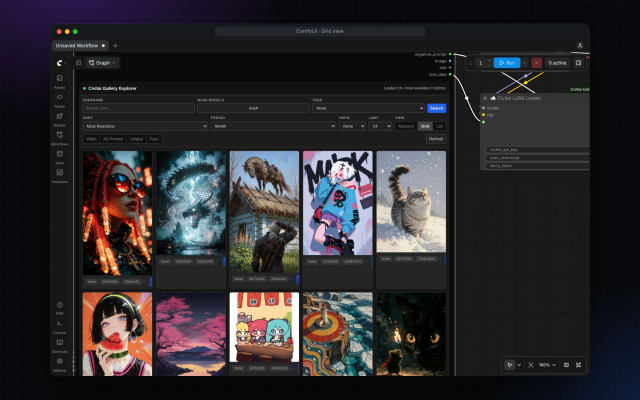Screen dimensions: 640x400
Task: Toggle the No Prompt filter chip
Action: click(x=113, y=139)
